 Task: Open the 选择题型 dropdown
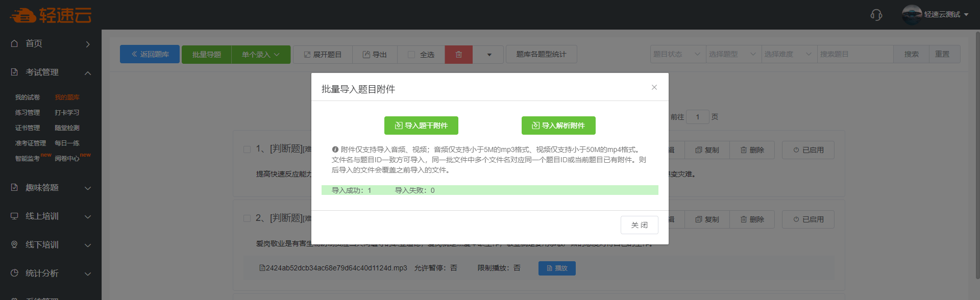pos(732,55)
